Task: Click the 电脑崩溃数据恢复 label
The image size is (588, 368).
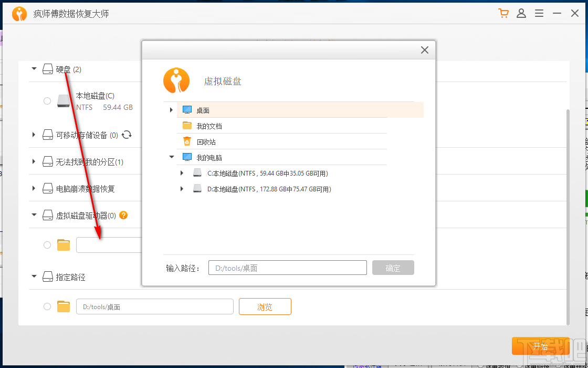Action: pos(85,189)
